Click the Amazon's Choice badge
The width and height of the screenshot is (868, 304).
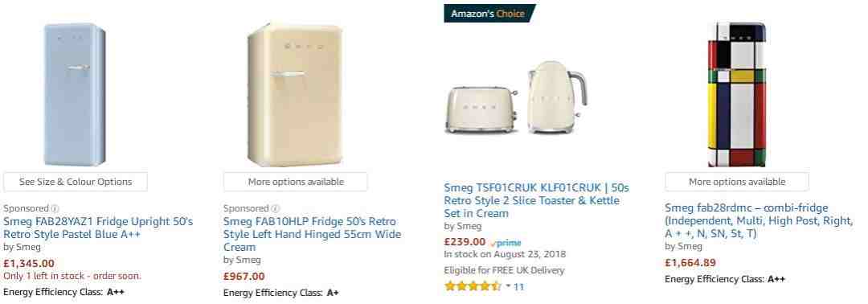click(489, 14)
